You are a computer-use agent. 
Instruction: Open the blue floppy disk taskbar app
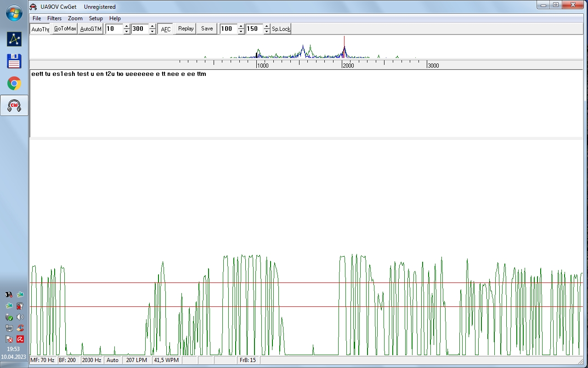pyautogui.click(x=14, y=61)
